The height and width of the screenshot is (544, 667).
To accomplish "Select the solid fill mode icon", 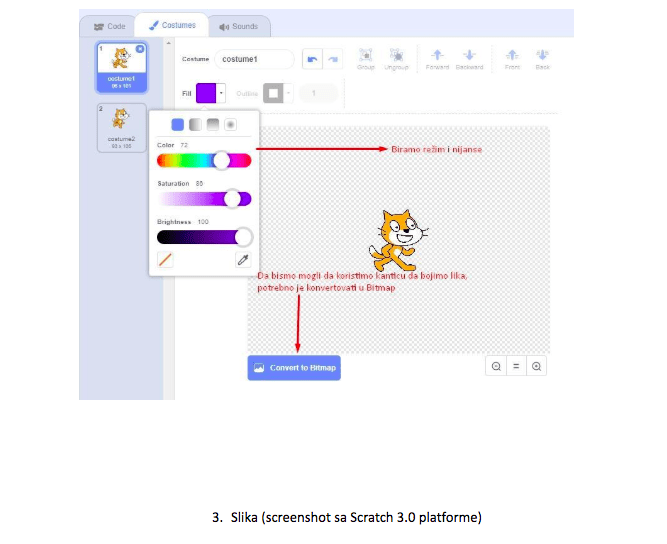I will [177, 125].
